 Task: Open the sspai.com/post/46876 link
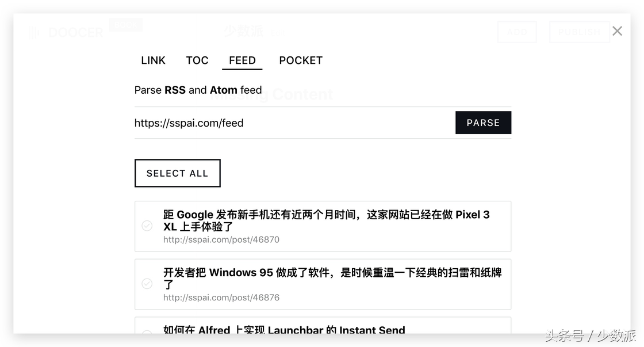tap(221, 298)
